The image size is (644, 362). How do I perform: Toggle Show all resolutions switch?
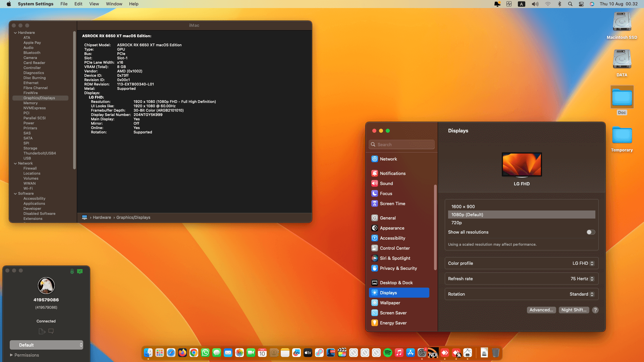point(591,232)
